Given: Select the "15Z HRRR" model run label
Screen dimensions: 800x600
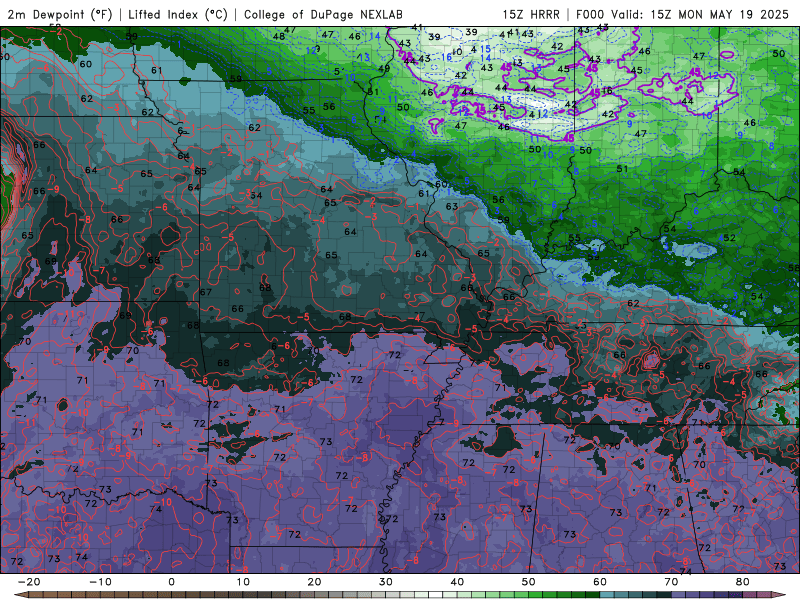Looking at the screenshot, I should (x=531, y=15).
